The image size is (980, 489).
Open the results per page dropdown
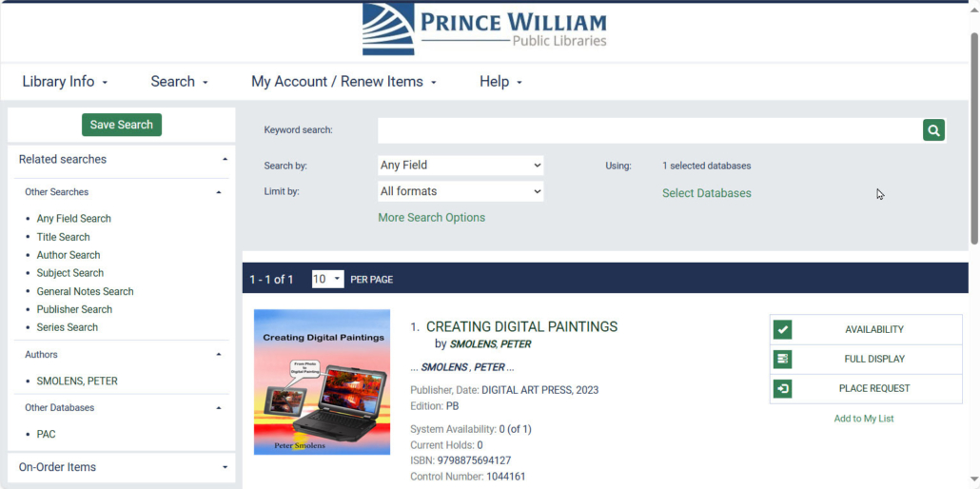[328, 279]
